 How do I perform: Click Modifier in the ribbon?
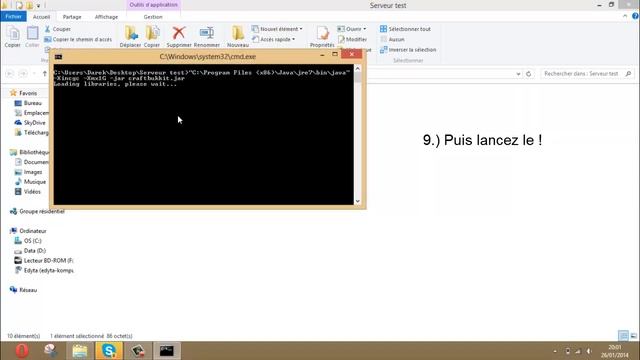click(x=353, y=40)
